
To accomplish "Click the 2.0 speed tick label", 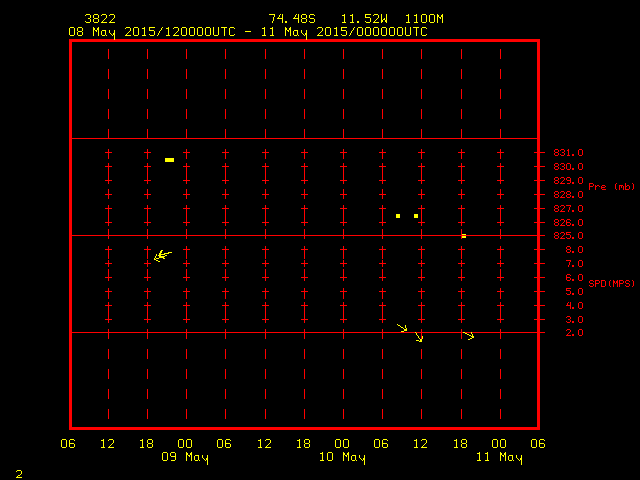I will (561, 333).
